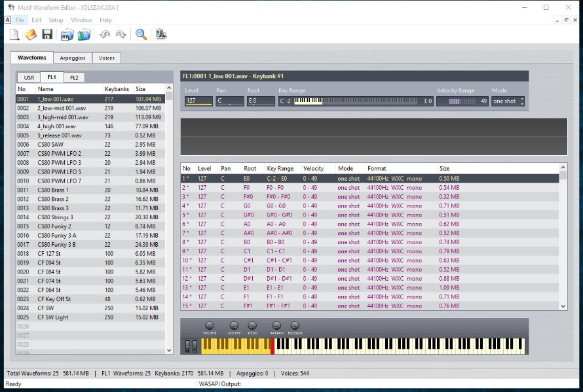The height and width of the screenshot is (392, 583).
Task: Click the Mode 'one shot' spinner arrows
Action: click(522, 101)
